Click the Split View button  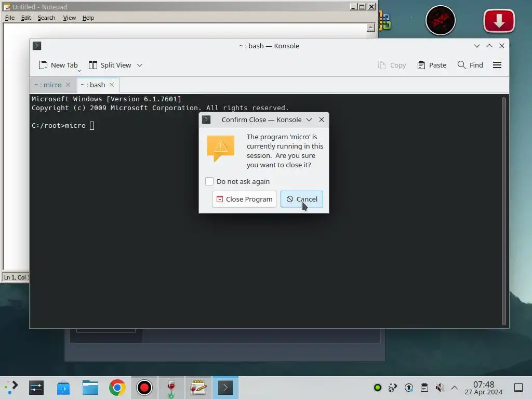[x=110, y=65]
